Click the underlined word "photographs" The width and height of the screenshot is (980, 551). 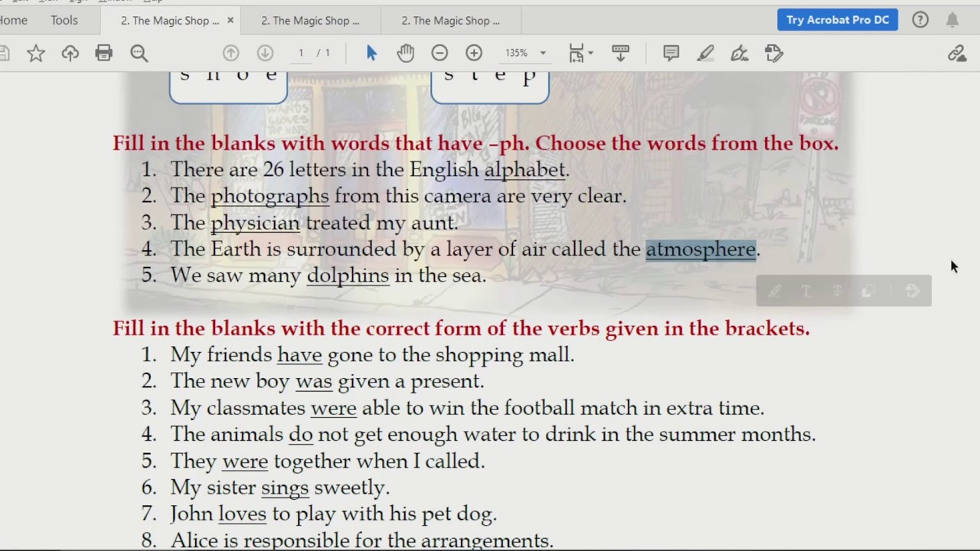[x=269, y=197]
